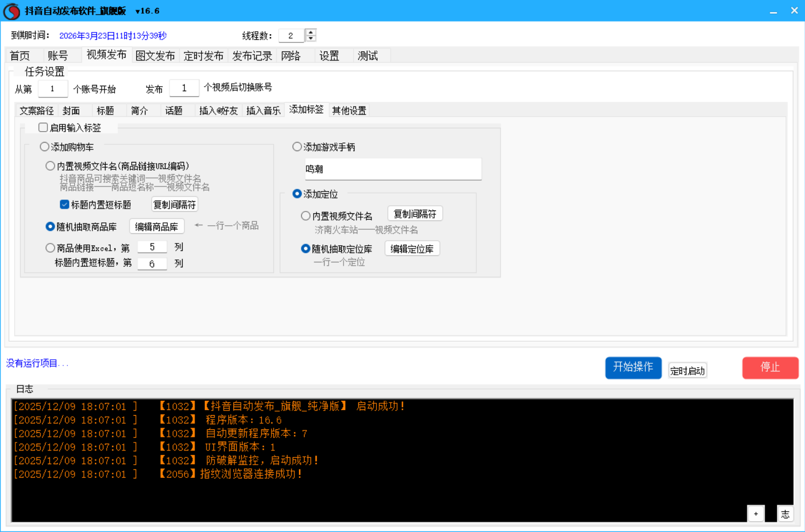Screen dimensions: 805x532
Task: Click the plus button in log panel
Action: pyautogui.click(x=755, y=513)
